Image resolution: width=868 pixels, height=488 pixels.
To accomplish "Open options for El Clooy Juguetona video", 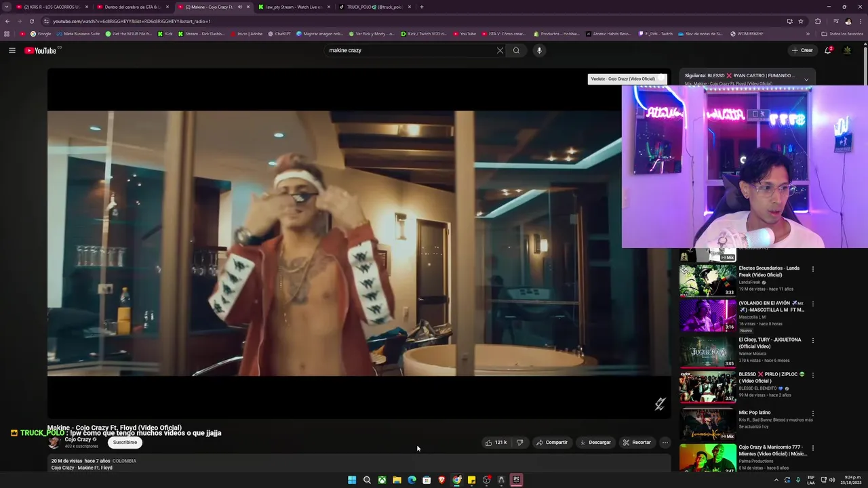I will pyautogui.click(x=812, y=341).
